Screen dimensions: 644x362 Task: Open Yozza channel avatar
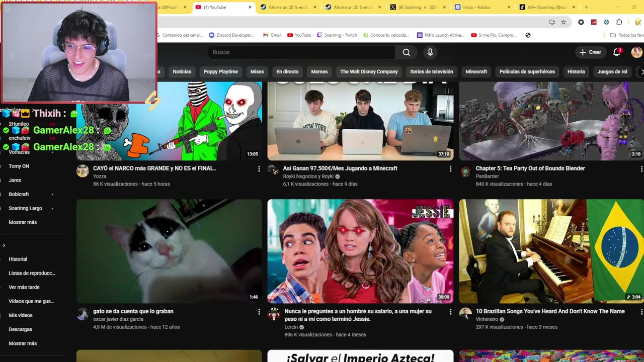(83, 171)
